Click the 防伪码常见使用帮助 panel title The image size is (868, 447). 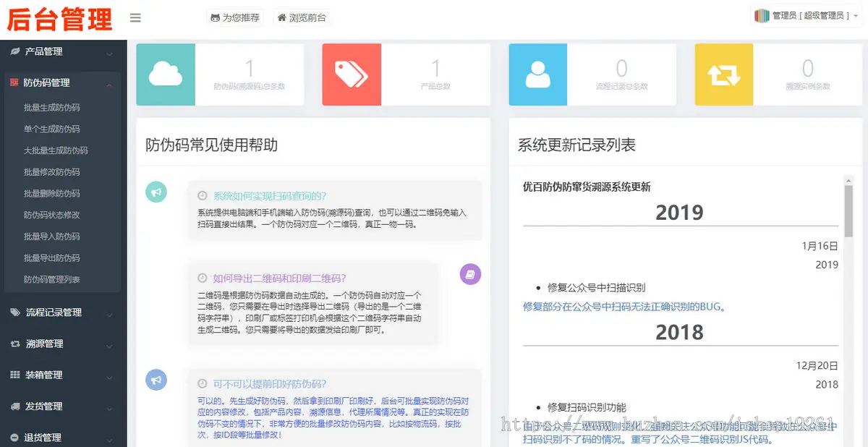tap(212, 145)
